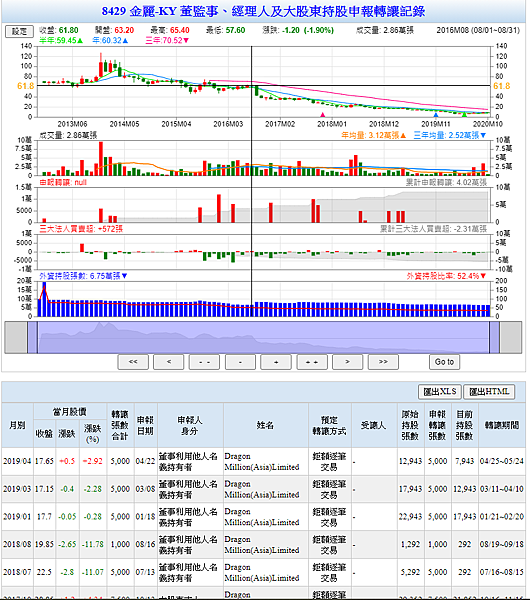Click the 年均量: 3.12萬張 volume legend
530x600 pixels.
[x=373, y=135]
